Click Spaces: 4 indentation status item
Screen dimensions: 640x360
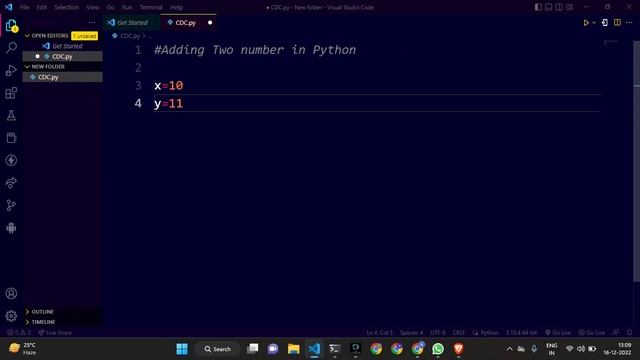pos(411,333)
